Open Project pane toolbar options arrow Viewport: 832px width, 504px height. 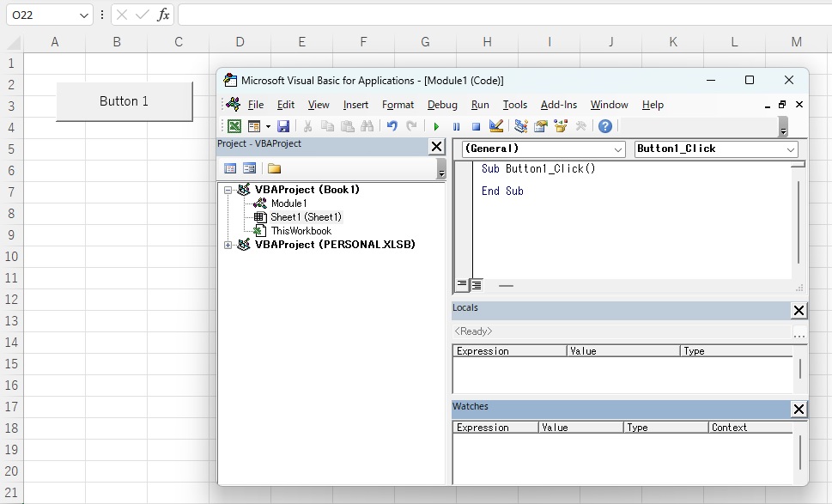point(441,169)
